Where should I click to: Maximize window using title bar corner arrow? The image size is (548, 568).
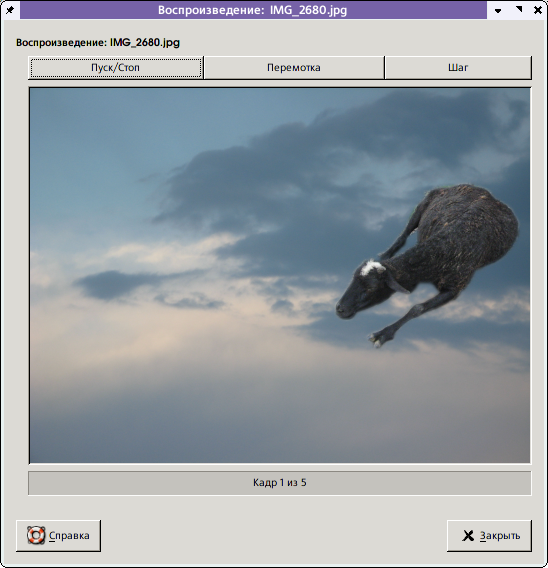[519, 10]
